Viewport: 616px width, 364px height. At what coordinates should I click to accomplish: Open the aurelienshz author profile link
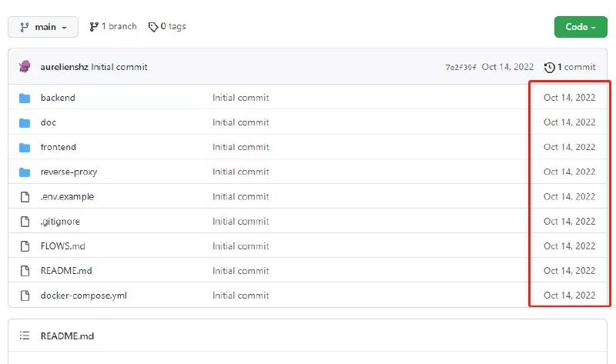click(64, 67)
